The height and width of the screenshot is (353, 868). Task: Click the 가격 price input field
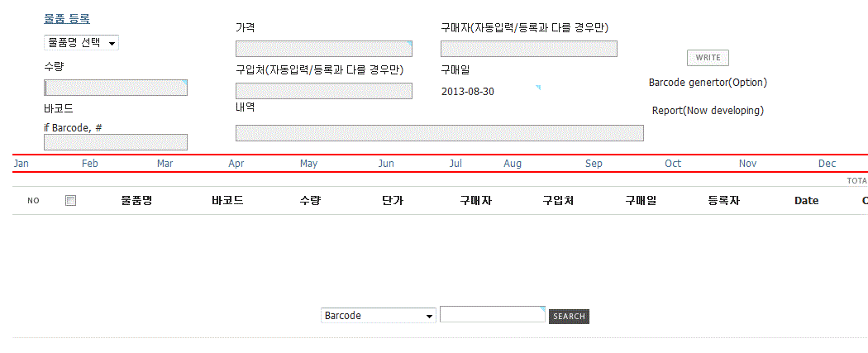pyautogui.click(x=324, y=49)
